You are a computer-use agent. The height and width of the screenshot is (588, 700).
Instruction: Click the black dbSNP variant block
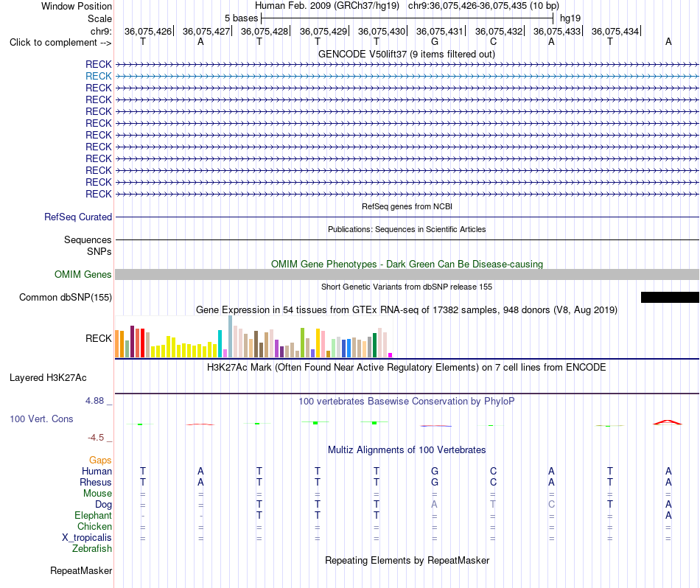click(670, 298)
